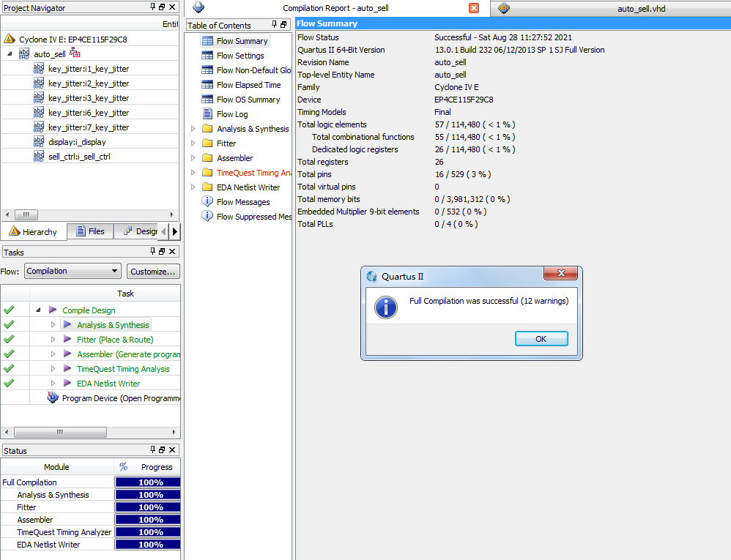Click the Customize... button

[x=153, y=272]
